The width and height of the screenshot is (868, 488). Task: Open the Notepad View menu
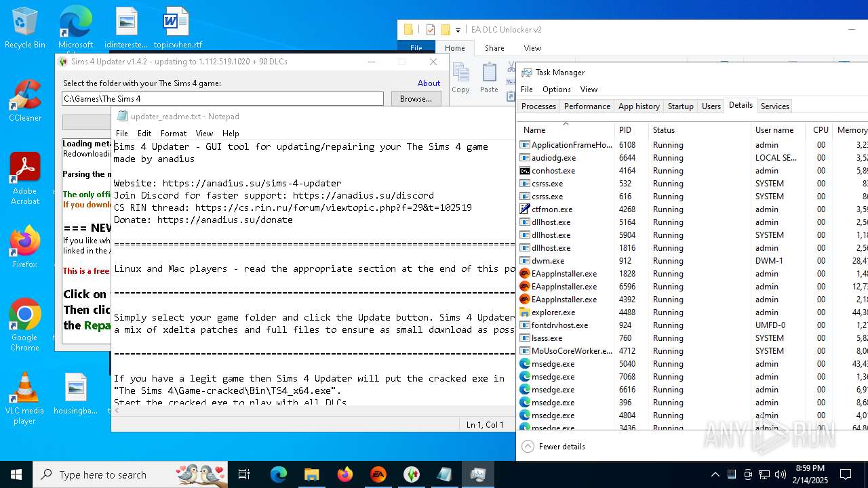[x=204, y=134]
